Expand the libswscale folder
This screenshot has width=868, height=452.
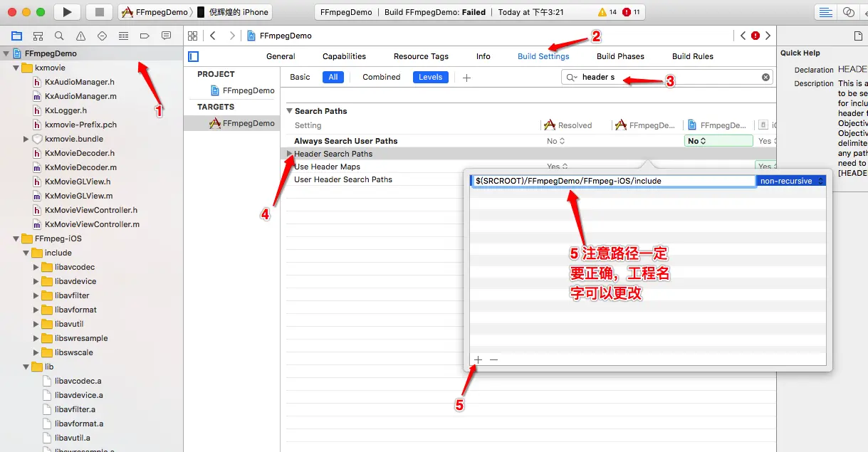click(36, 352)
